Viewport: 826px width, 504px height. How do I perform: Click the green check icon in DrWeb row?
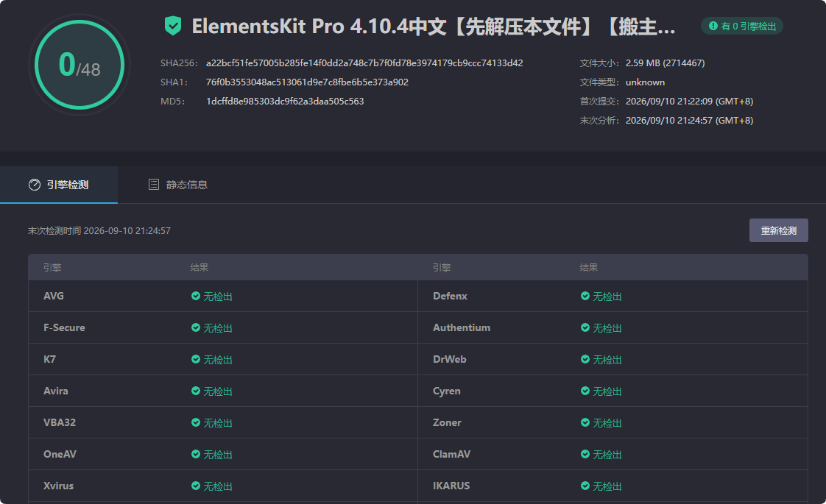pyautogui.click(x=585, y=359)
